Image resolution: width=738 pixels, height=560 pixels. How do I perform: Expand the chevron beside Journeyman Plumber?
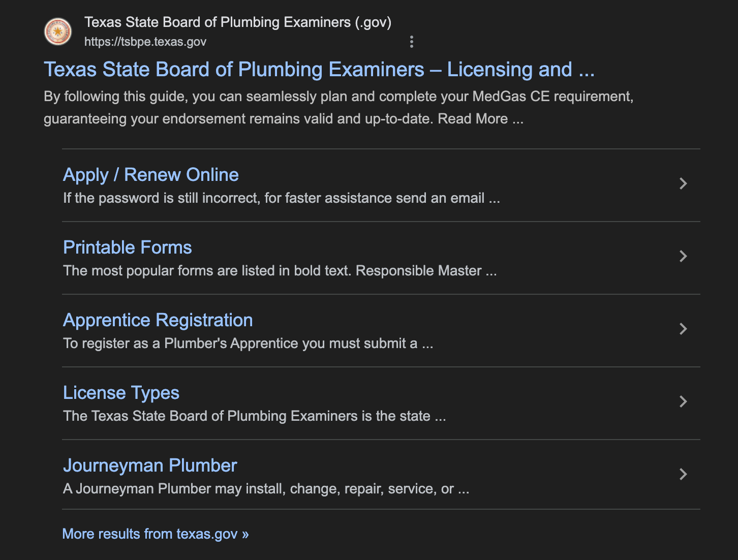tap(684, 474)
